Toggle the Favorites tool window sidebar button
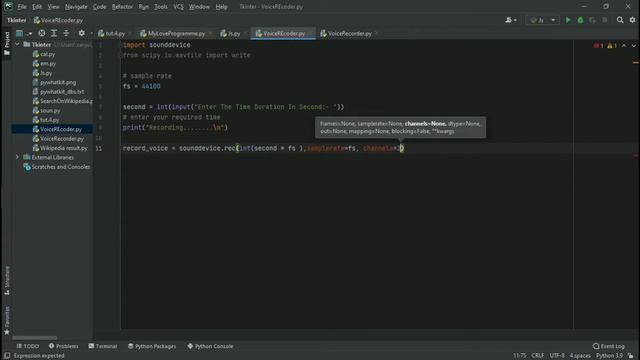The height and width of the screenshot is (360, 640). [x=7, y=321]
